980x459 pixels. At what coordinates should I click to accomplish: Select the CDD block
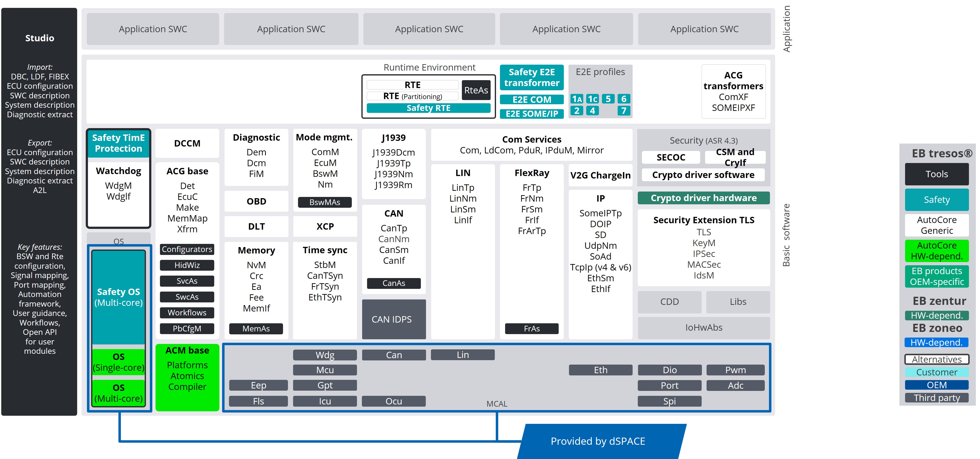(669, 302)
